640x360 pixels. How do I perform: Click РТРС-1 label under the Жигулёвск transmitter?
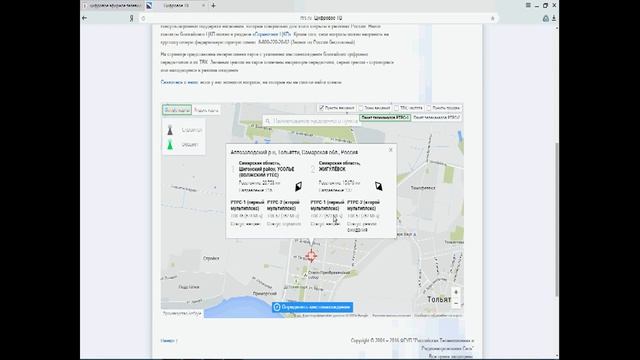point(327,205)
